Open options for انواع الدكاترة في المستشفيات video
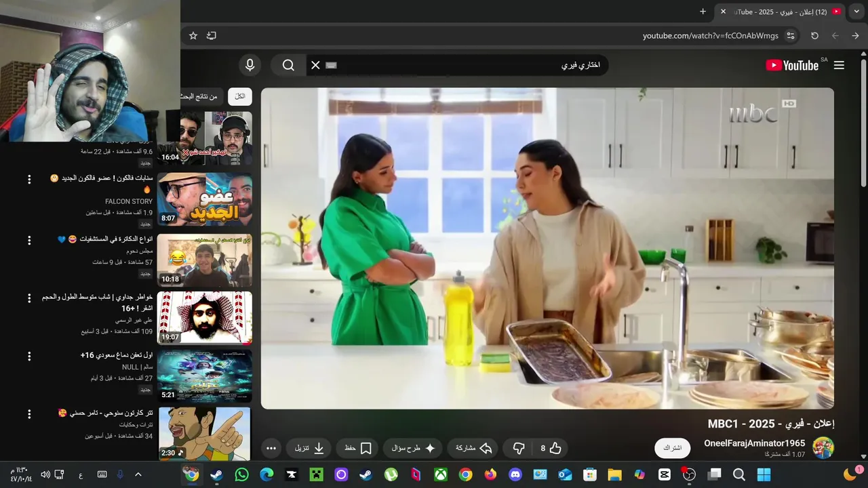868x488 pixels. tap(29, 241)
